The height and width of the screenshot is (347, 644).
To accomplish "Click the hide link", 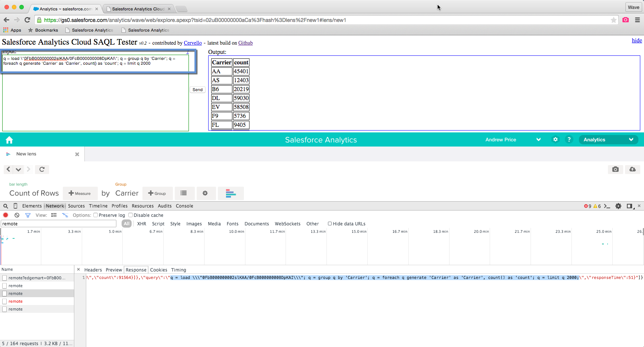I will click(637, 41).
